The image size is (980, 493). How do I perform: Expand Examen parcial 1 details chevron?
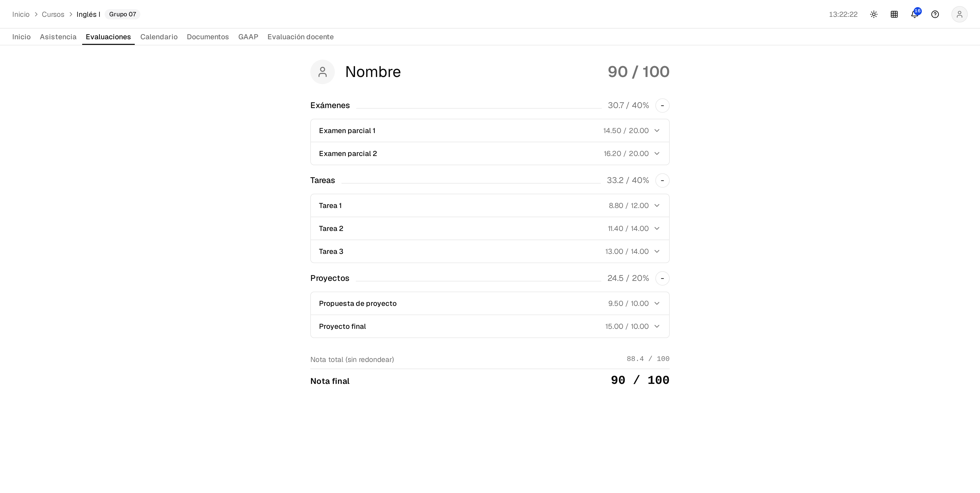click(657, 131)
